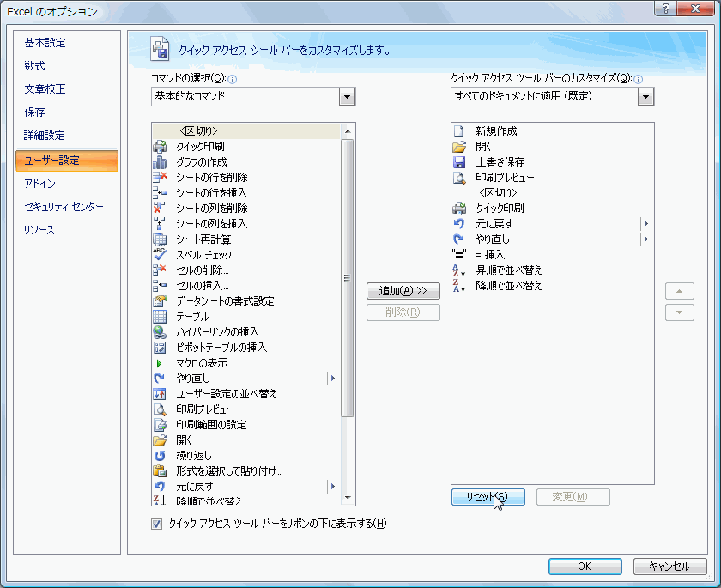
Task: Toggle クイック アクセス ツール バーをリボンの下に表示する checkbox
Action: coord(157,524)
